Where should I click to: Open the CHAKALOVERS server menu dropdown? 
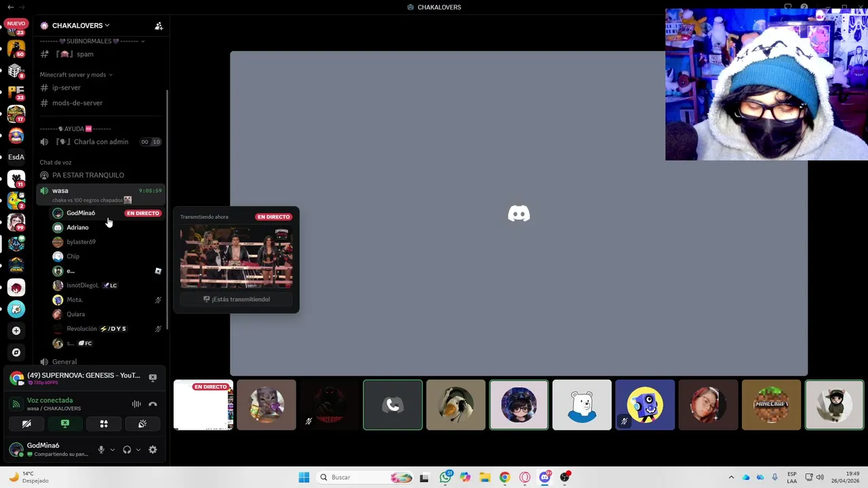click(x=80, y=25)
